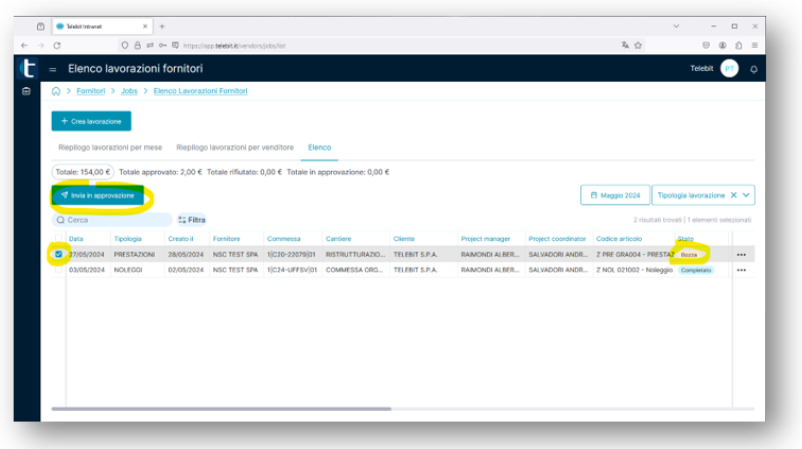
Task: Open row actions for the NOLEGGI entry
Action: pyautogui.click(x=741, y=270)
